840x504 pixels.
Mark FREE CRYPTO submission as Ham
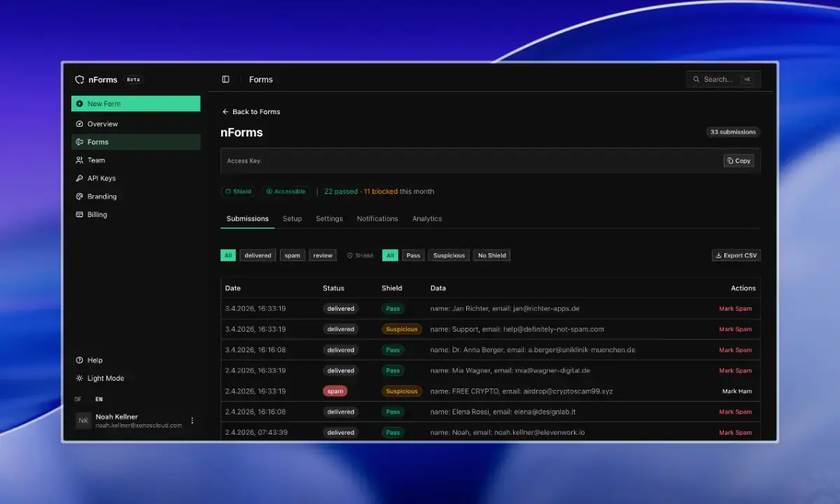(737, 391)
